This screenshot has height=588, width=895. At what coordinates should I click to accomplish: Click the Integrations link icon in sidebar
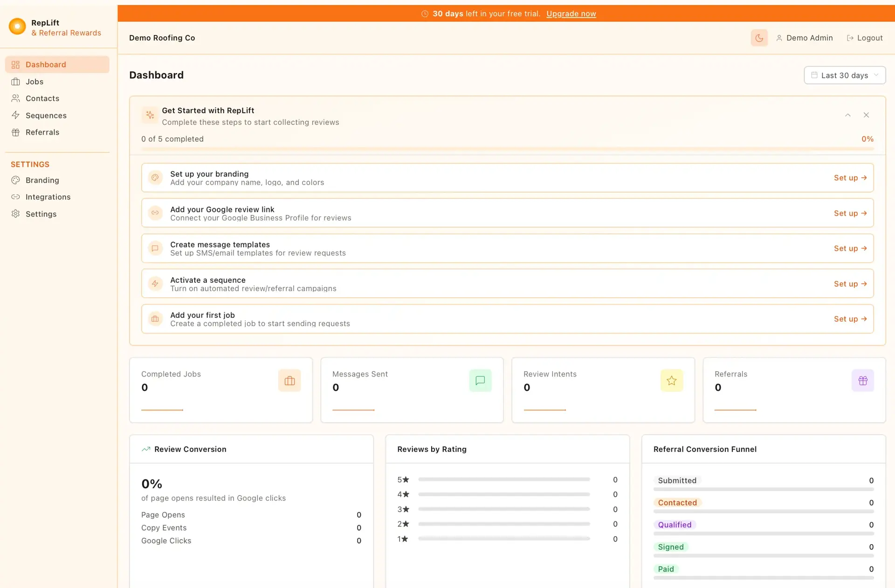pyautogui.click(x=15, y=197)
